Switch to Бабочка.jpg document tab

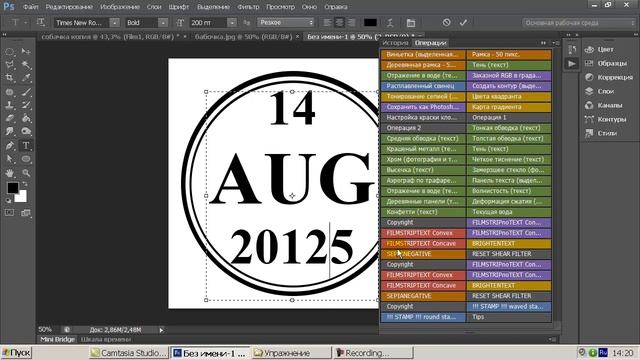(243, 37)
